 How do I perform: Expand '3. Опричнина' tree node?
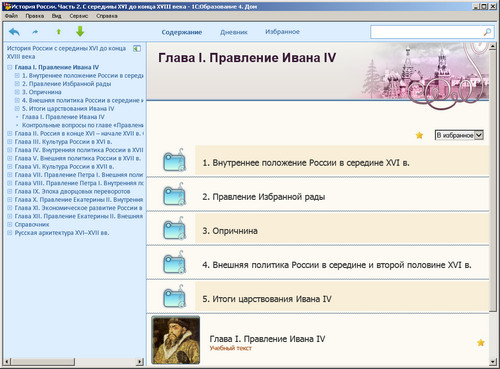(17, 92)
